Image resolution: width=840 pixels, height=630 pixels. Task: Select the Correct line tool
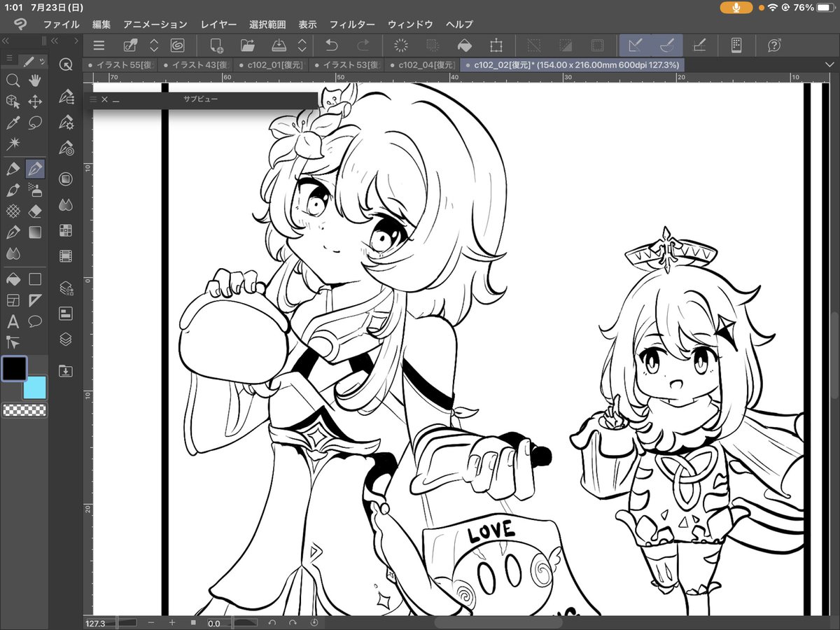[13, 342]
